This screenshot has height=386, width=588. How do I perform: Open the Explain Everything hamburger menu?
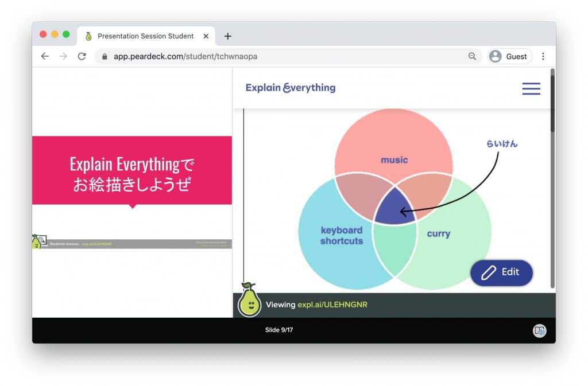pyautogui.click(x=531, y=88)
